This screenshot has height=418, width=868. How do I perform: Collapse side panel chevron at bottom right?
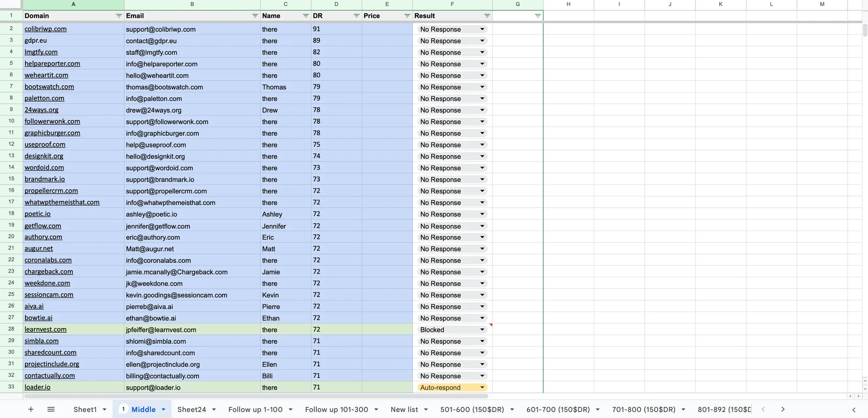[854, 410]
